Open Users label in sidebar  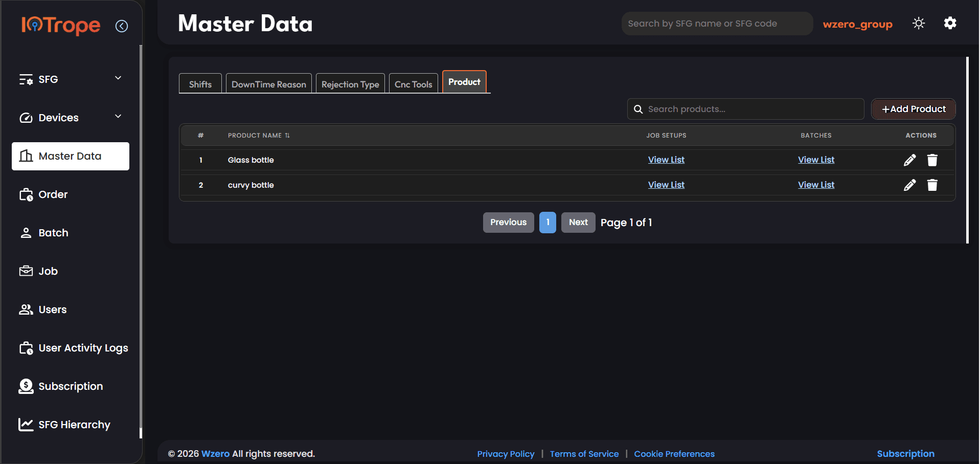(x=53, y=310)
